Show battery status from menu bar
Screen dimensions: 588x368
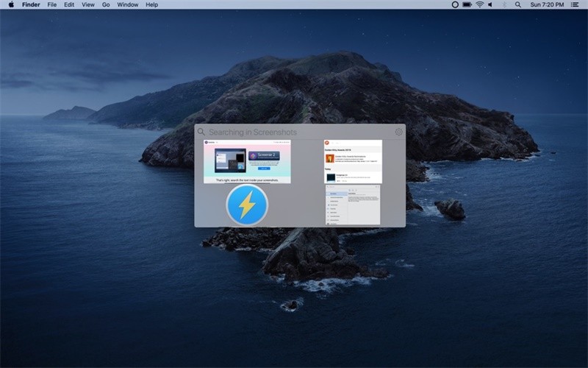click(467, 4)
